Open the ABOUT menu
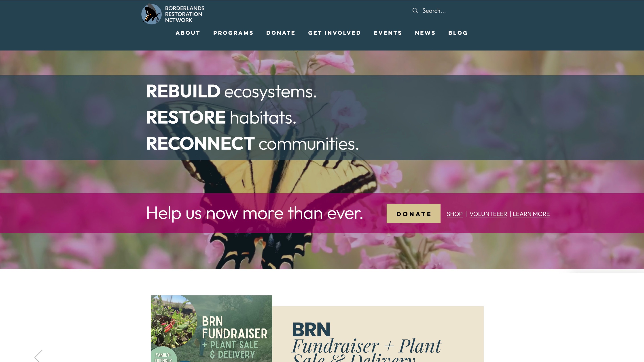This screenshot has height=362, width=644. click(188, 33)
